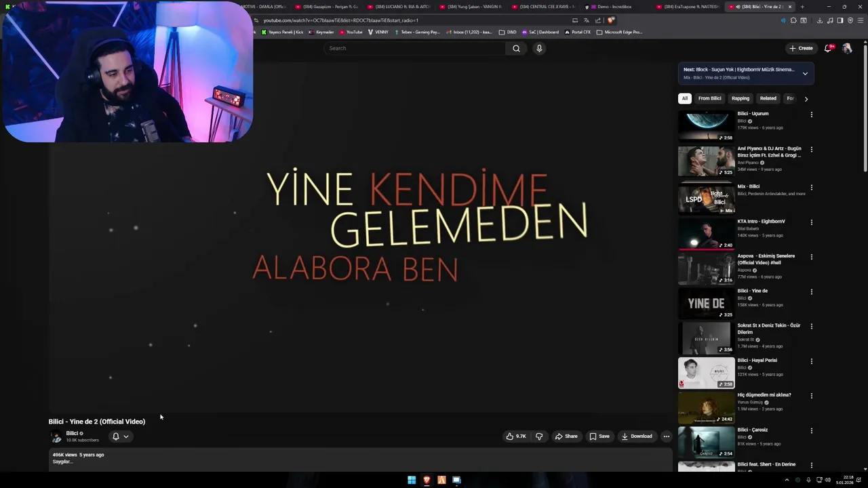Open the new tab plus button
This screenshot has width=868, height=488.
pos(802,7)
